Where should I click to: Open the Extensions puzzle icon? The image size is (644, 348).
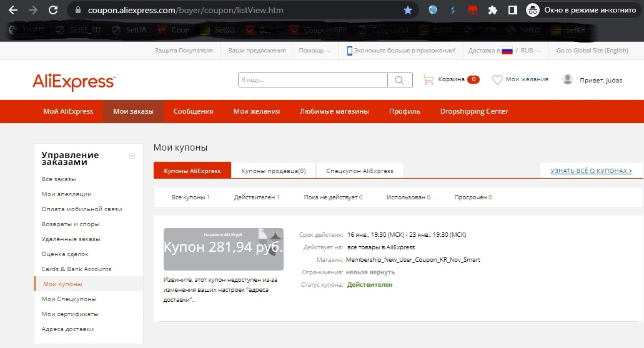492,10
